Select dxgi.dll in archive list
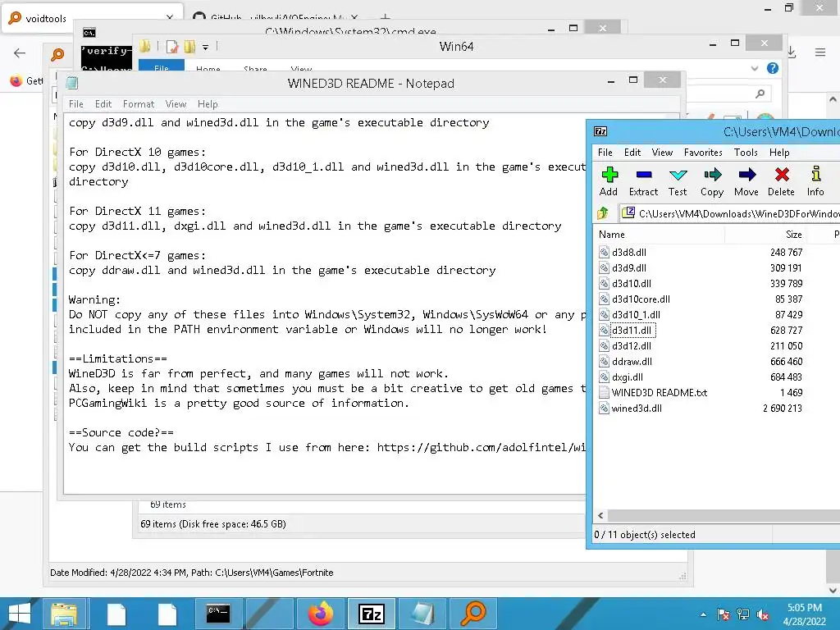 coord(628,377)
